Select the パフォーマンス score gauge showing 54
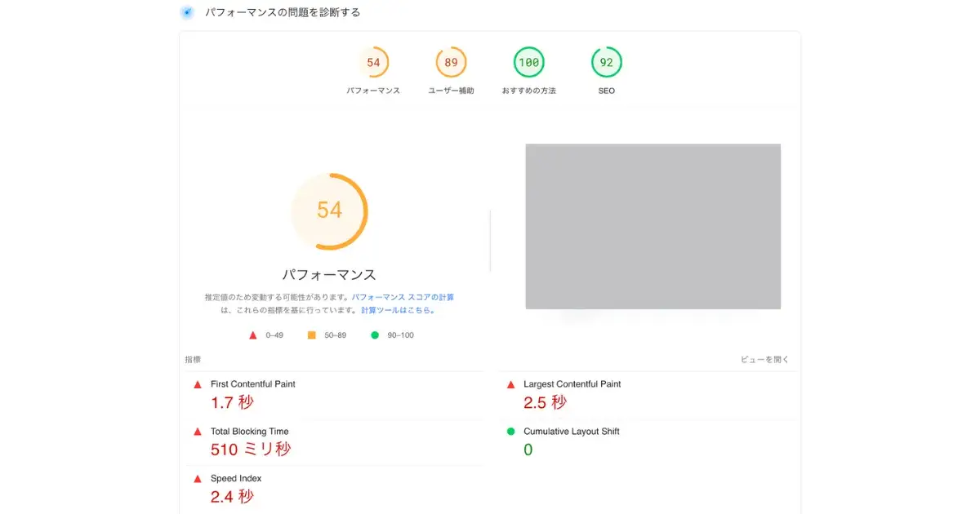This screenshot has height=514, width=980. tap(373, 61)
